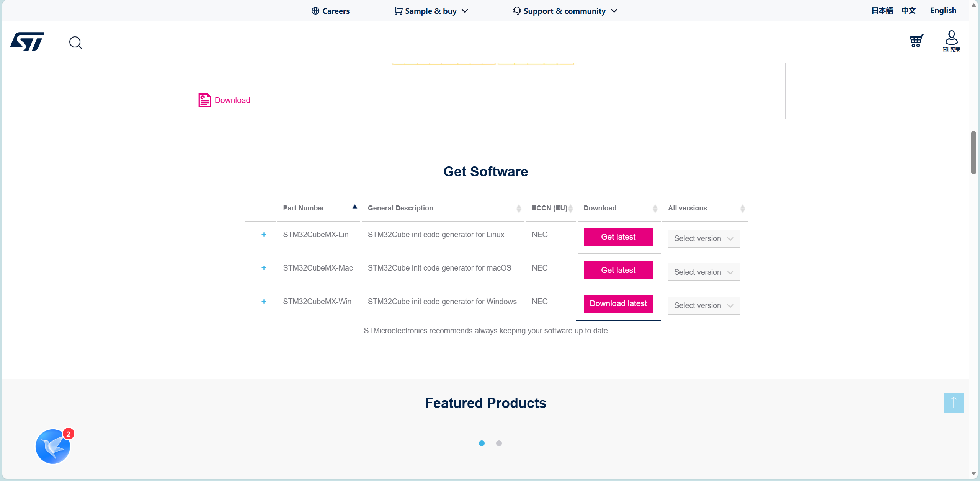Viewport: 980px width, 481px height.
Task: Show second Featured Products carousel slide
Action: pyautogui.click(x=499, y=443)
